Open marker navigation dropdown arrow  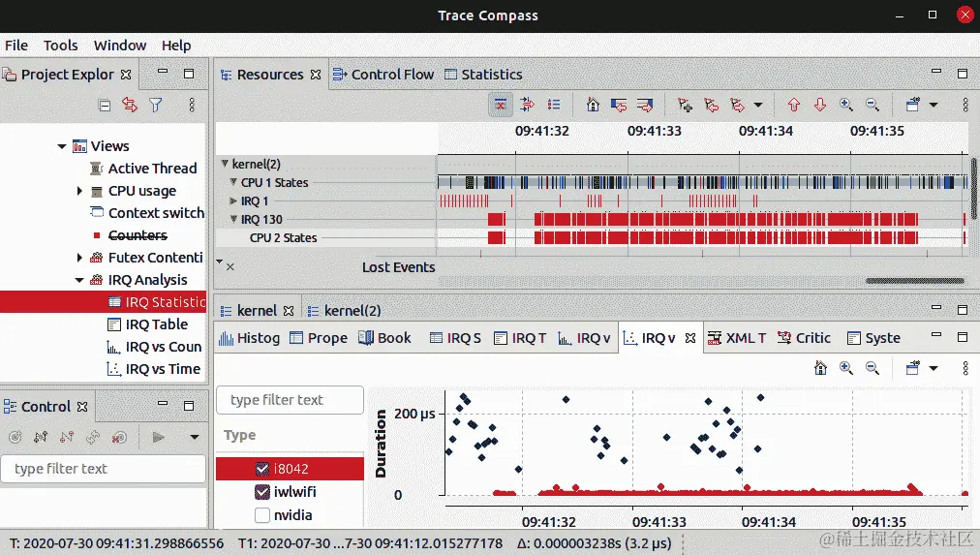click(758, 105)
